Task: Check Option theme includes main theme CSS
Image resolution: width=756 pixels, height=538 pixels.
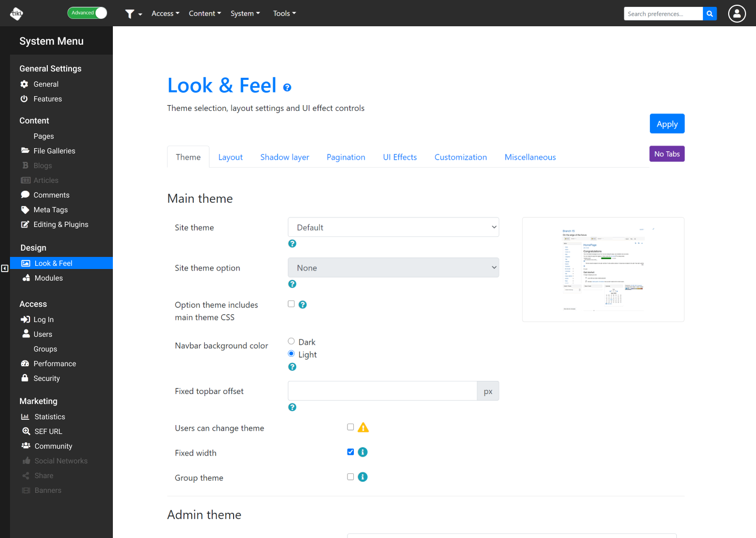Action: tap(291, 304)
